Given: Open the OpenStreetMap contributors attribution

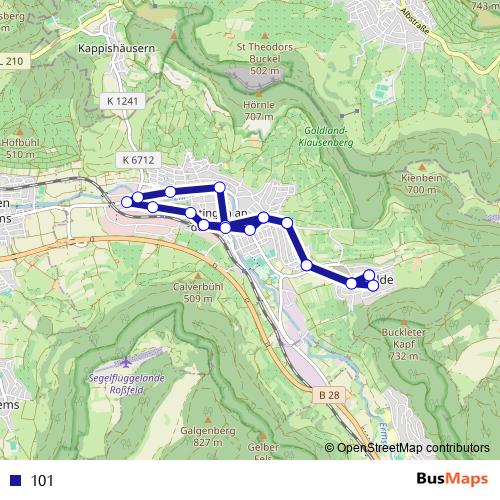Looking at the screenshot, I should pyautogui.click(x=407, y=448).
